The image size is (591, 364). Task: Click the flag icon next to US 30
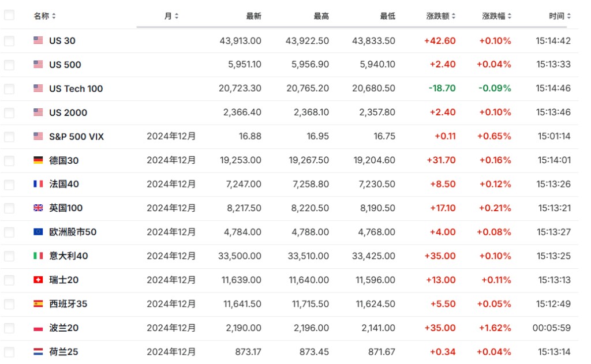pyautogui.click(x=38, y=40)
